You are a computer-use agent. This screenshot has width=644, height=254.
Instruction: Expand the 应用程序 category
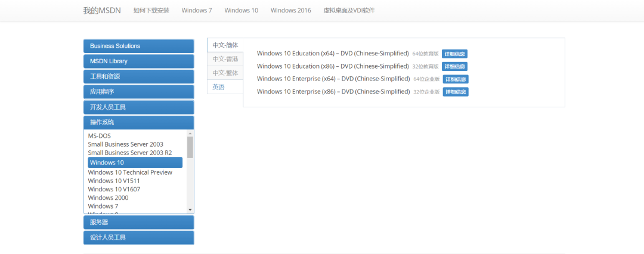[x=139, y=92]
